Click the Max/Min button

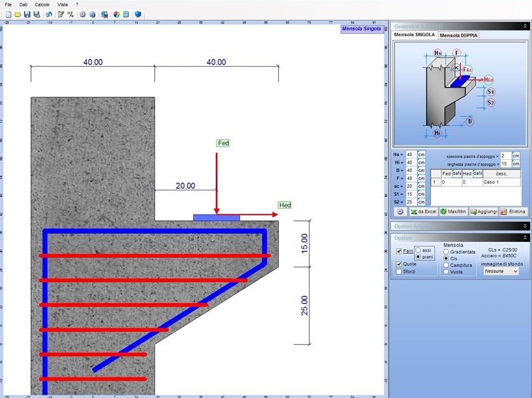pos(453,211)
